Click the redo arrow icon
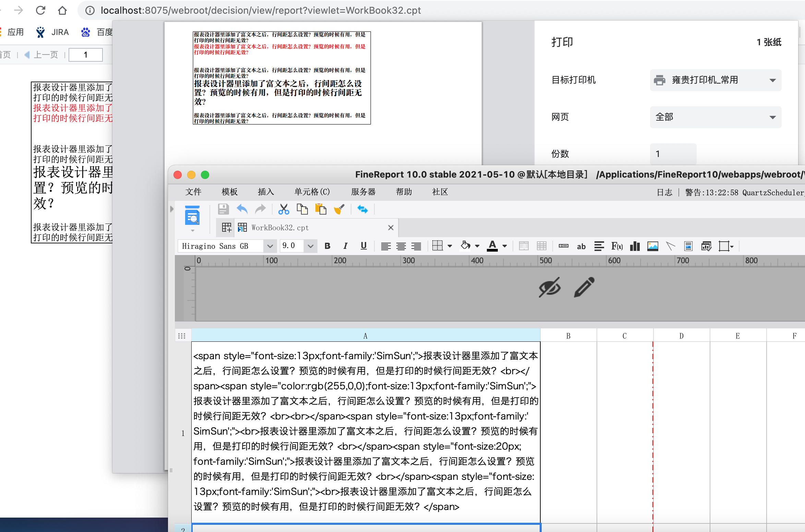The image size is (805, 532). tap(261, 209)
